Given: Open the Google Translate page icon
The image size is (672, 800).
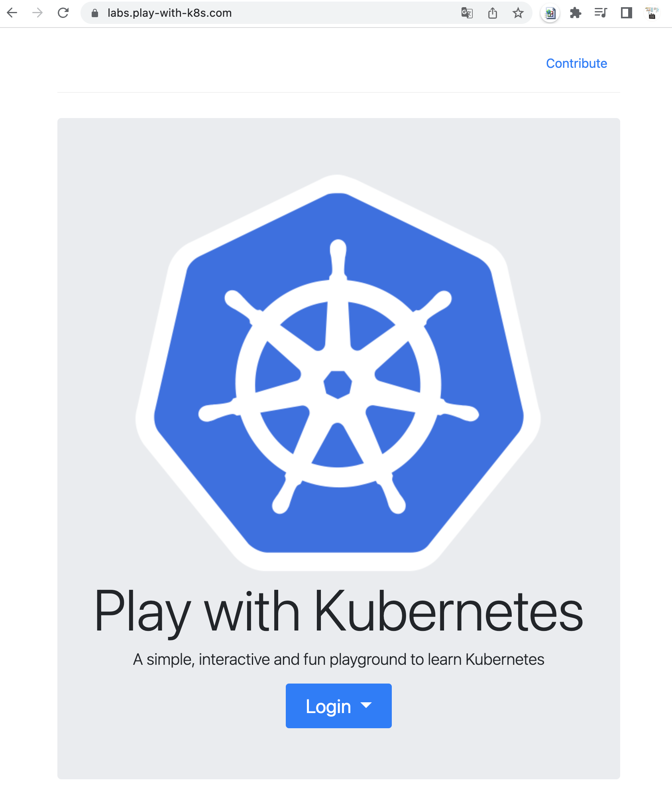Looking at the screenshot, I should pyautogui.click(x=467, y=13).
